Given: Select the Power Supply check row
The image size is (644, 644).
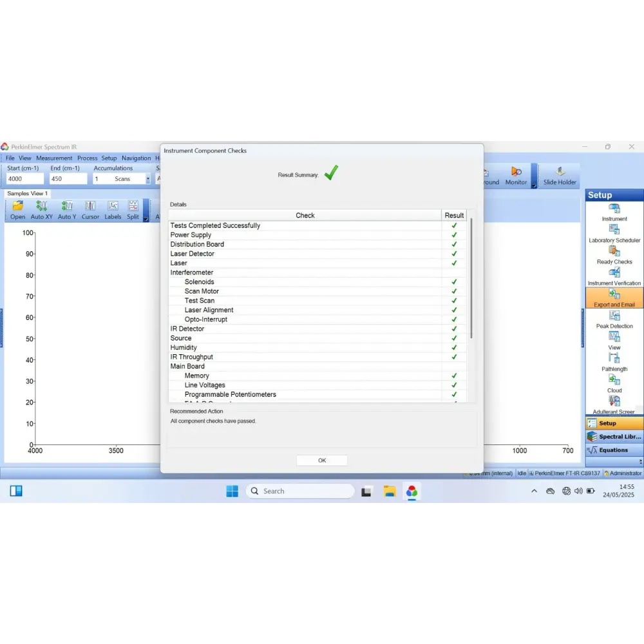Looking at the screenshot, I should (317, 235).
